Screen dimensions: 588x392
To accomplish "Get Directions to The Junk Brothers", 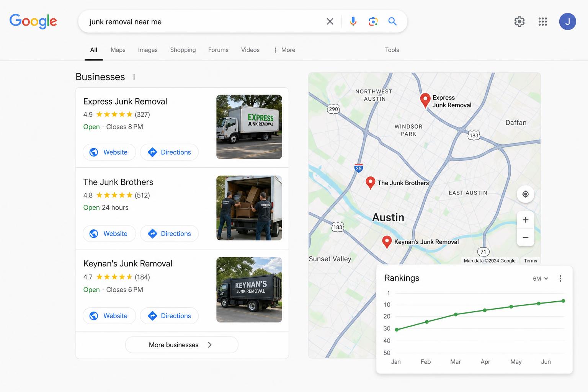I will click(x=169, y=234).
